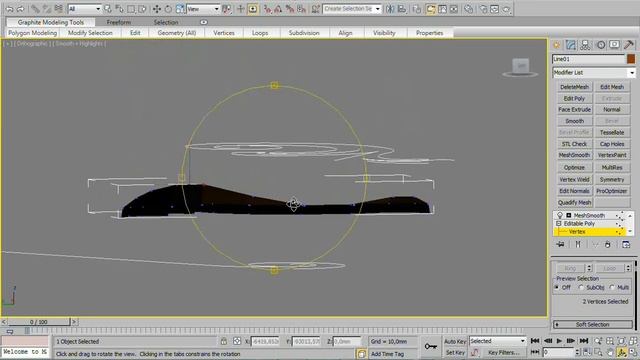The height and width of the screenshot is (360, 640).
Task: Click the Redo arrow icon
Action: (x=20, y=9)
